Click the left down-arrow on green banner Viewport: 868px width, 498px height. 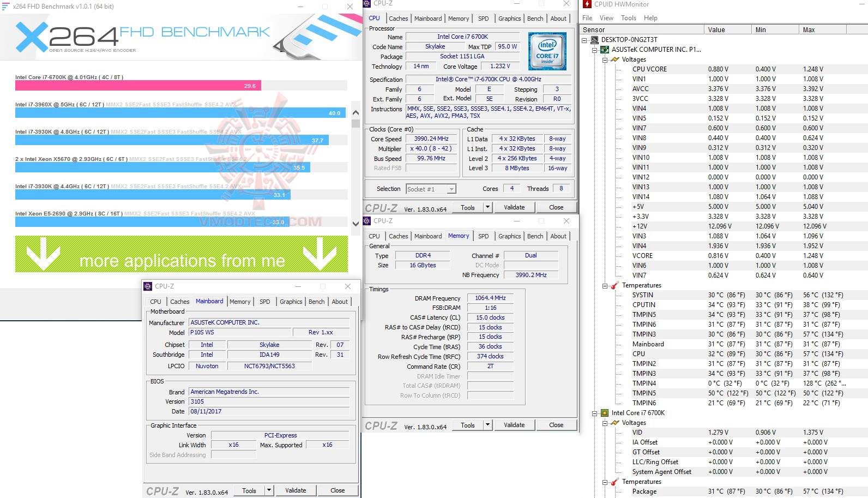tap(43, 254)
